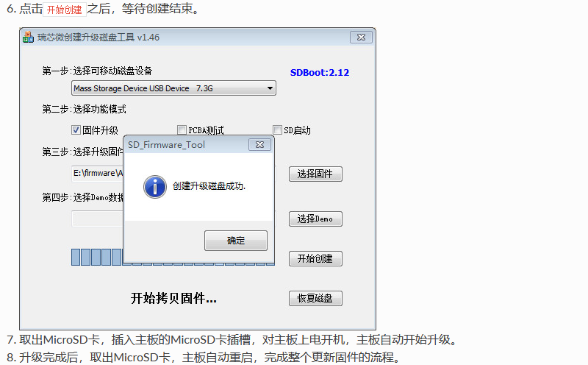
Task: Toggle the 固件升级 checkbox
Action: (76, 130)
